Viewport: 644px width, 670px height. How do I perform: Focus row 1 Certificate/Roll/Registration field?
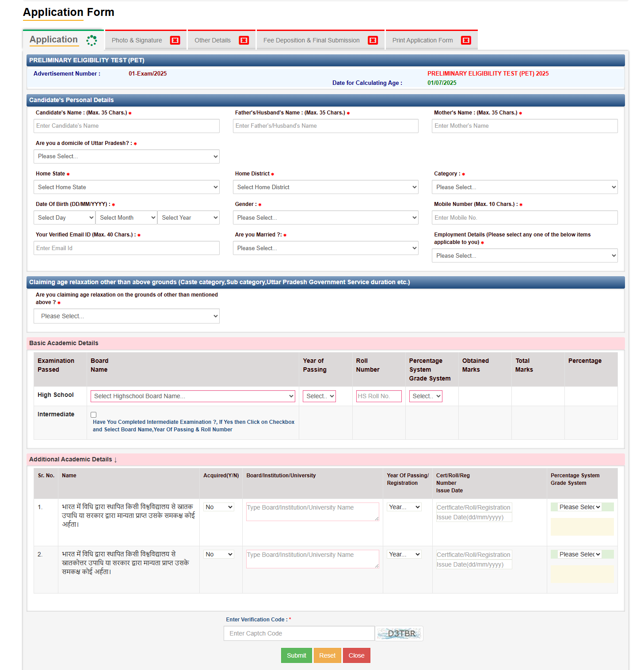(x=474, y=507)
